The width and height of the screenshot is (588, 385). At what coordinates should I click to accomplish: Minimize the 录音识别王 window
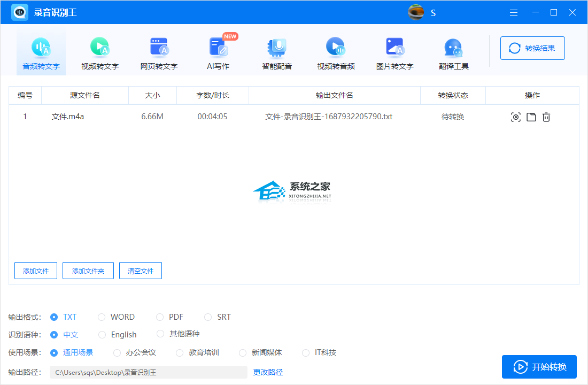536,12
